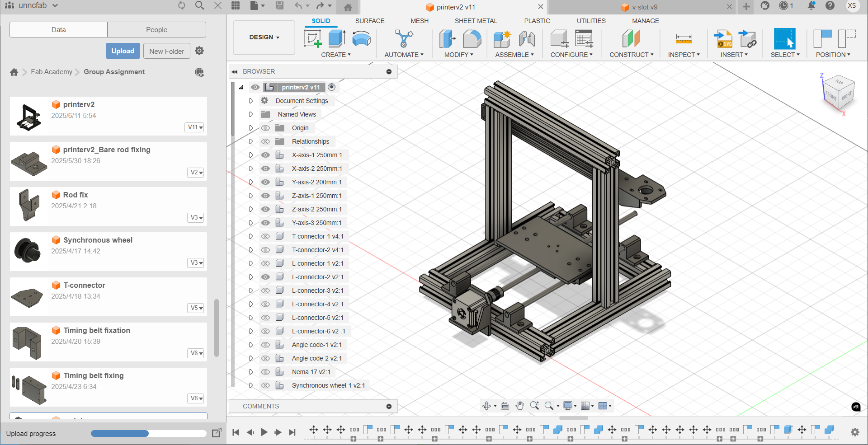Viewport: 868px width, 445px height.
Task: Jump to timeline beginning
Action: pyautogui.click(x=236, y=432)
